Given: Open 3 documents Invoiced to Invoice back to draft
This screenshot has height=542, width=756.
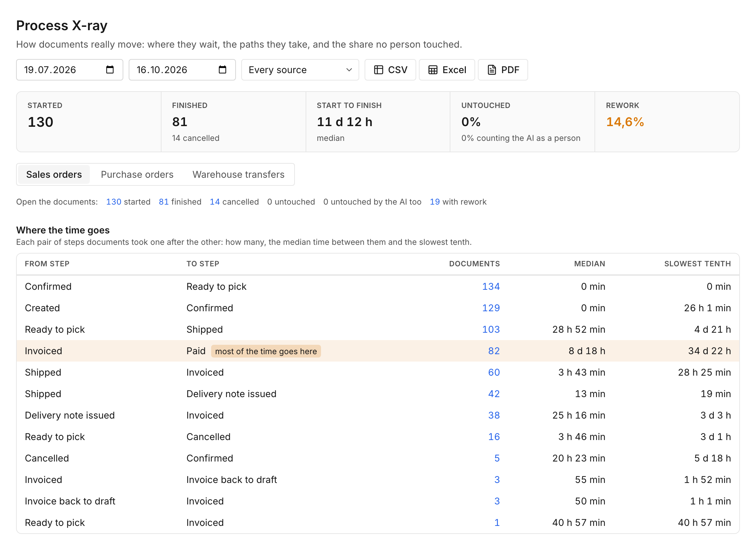Looking at the screenshot, I should click(497, 480).
